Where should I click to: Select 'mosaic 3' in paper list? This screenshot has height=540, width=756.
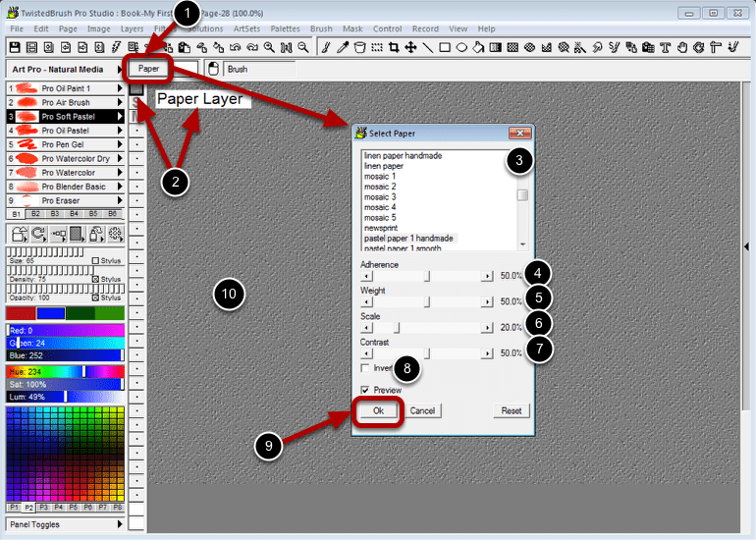point(380,196)
